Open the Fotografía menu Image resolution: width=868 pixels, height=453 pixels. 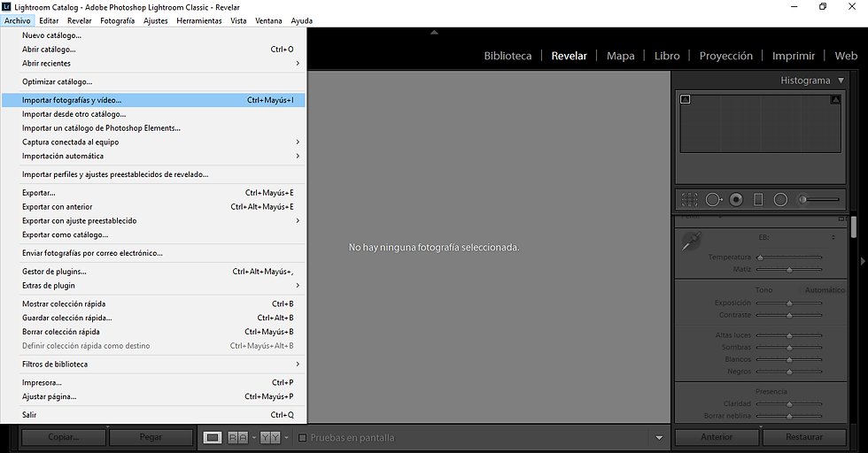117,20
